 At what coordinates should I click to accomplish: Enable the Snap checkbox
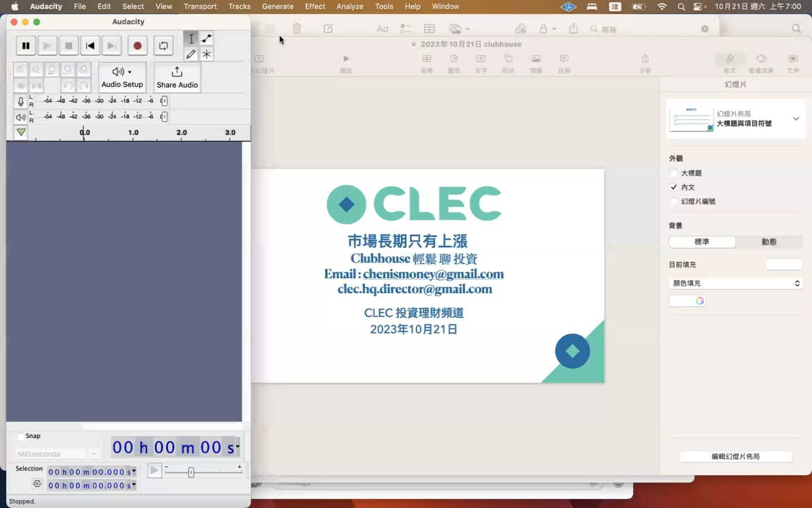[20, 436]
